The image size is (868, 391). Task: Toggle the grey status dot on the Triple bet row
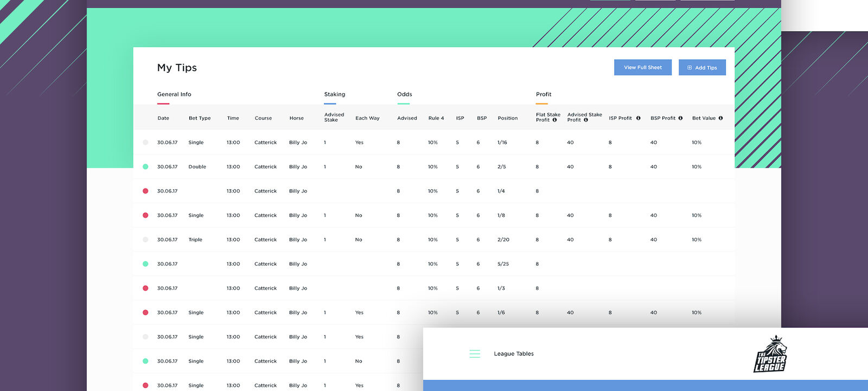(x=145, y=240)
